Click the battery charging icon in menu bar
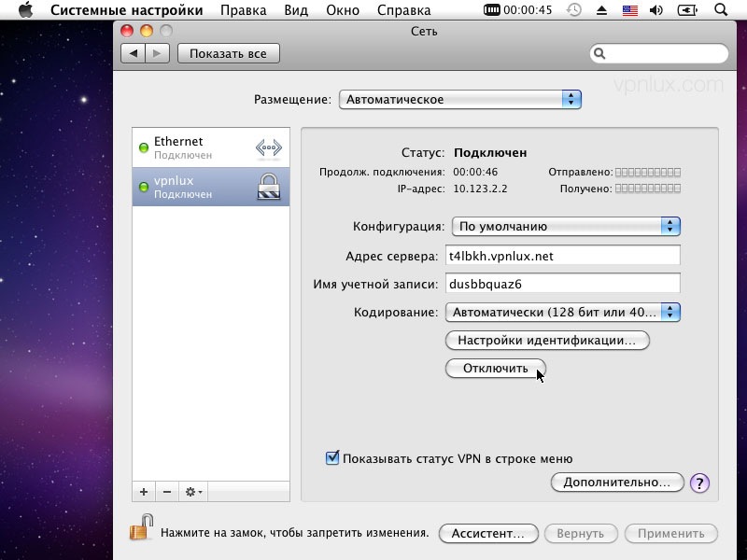 tap(687, 10)
